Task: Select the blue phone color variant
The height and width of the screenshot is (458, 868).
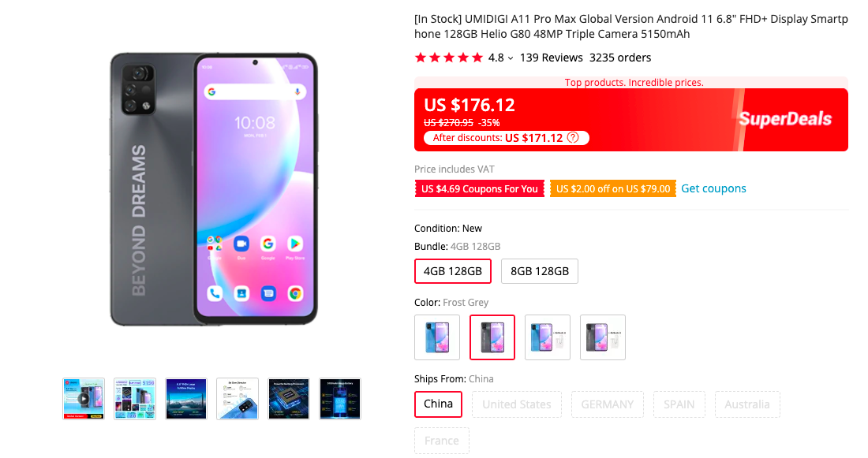Action: [x=437, y=337]
